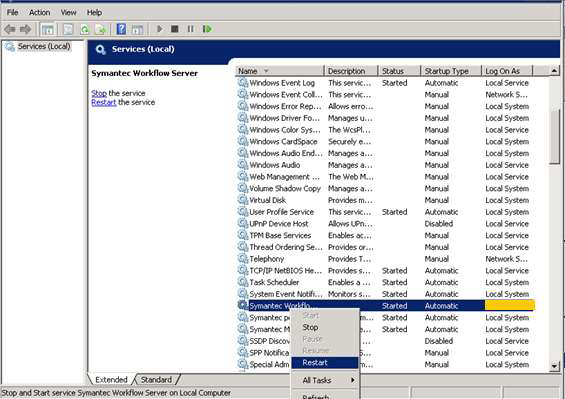Open the Help menu
This screenshot has height=399, width=565.
[x=94, y=13]
